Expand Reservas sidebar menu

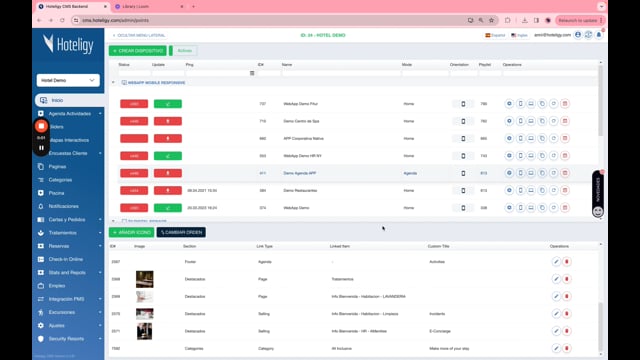click(69, 246)
